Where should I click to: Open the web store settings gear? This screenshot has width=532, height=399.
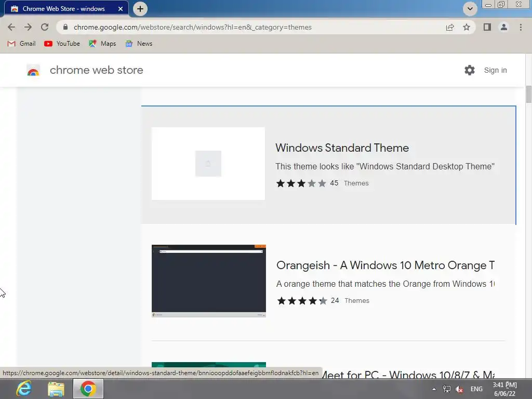click(x=470, y=70)
